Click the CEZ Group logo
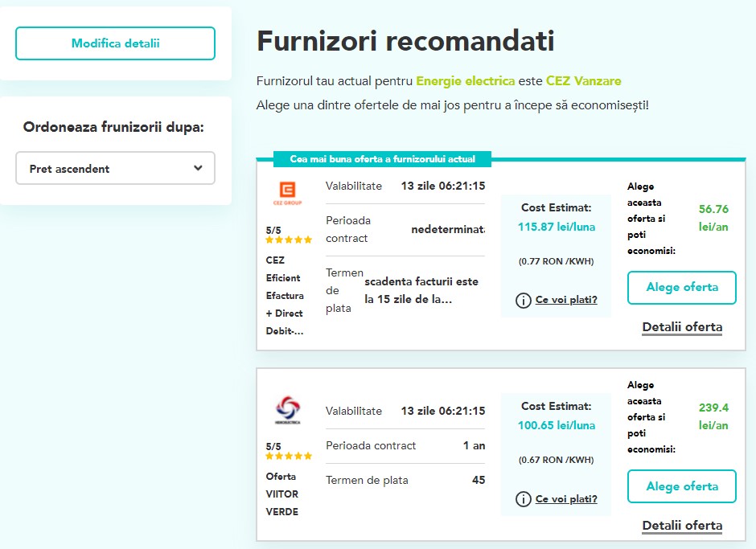756x549 pixels. click(x=287, y=193)
